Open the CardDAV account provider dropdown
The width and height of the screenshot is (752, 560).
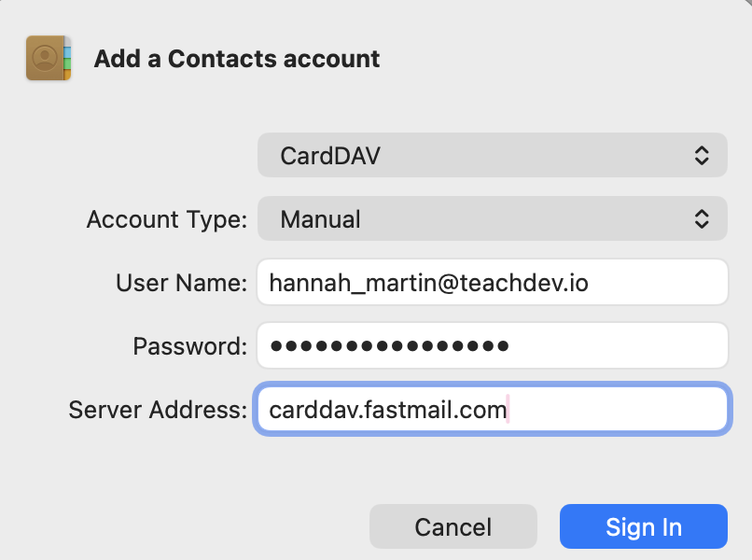(x=492, y=156)
